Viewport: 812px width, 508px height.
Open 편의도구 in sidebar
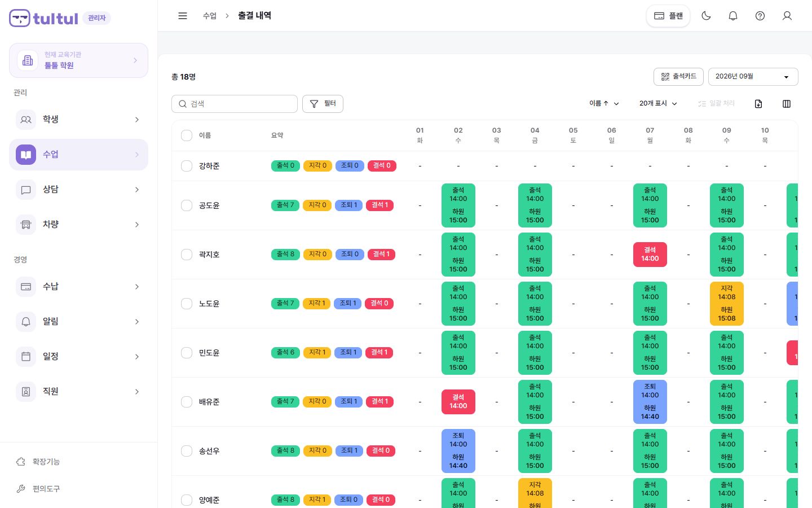pos(78,489)
